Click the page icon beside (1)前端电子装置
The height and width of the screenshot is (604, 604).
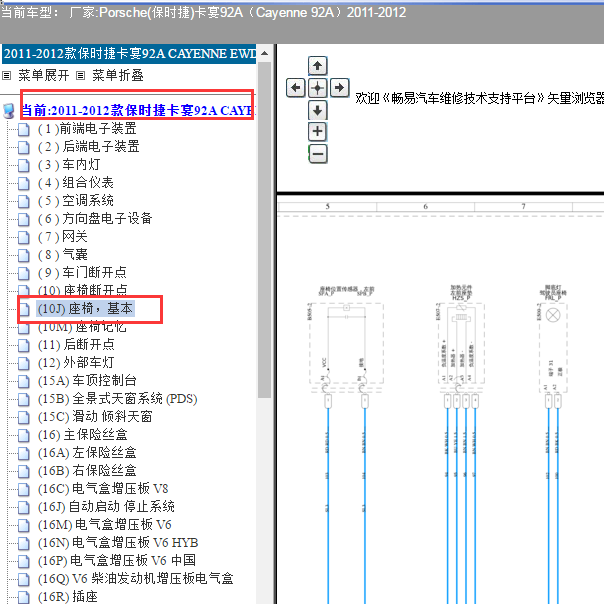coord(23,129)
